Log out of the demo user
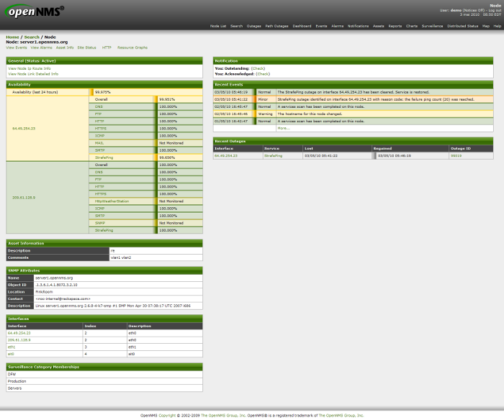This screenshot has width=504, height=420. pos(495,11)
